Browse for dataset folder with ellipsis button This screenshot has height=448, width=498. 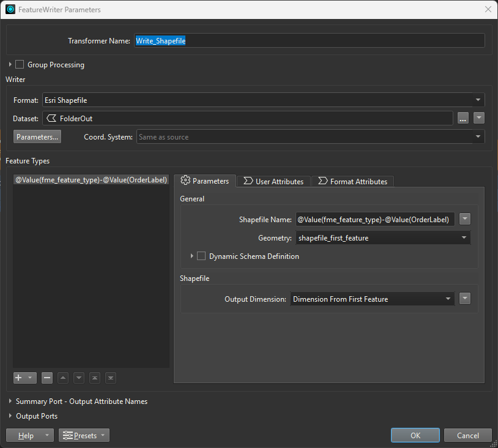[463, 118]
